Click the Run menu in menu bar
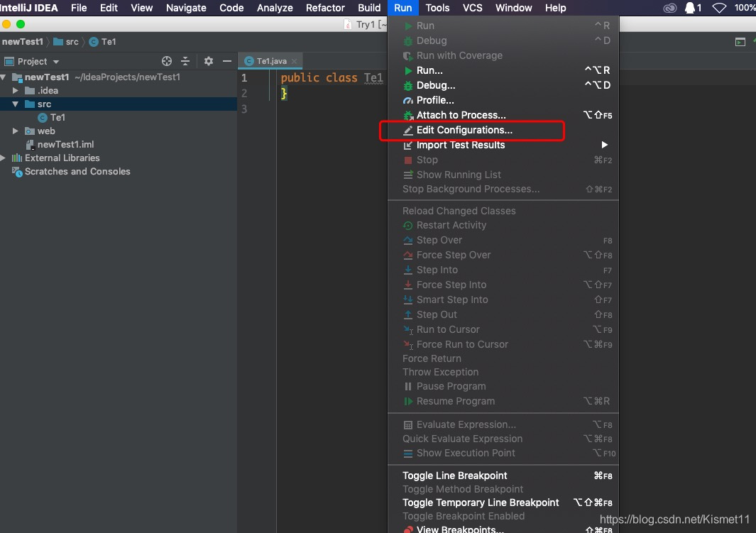This screenshot has width=756, height=533. pyautogui.click(x=402, y=8)
